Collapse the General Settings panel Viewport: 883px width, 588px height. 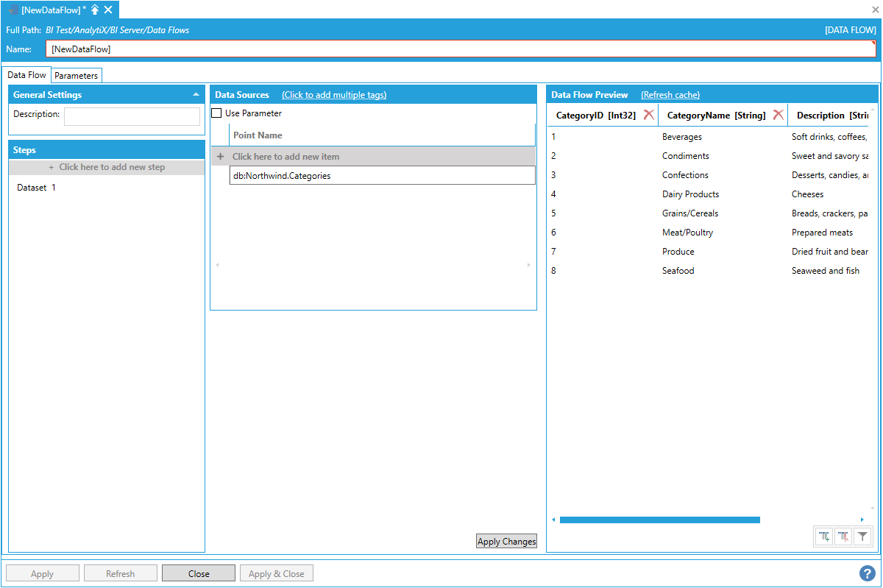point(196,95)
